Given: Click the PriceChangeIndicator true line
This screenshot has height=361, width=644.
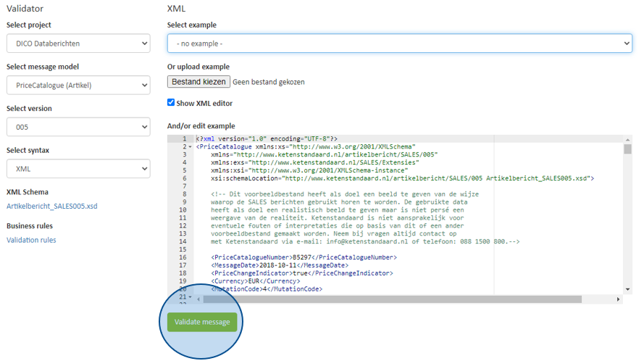Looking at the screenshot, I should [x=302, y=273].
